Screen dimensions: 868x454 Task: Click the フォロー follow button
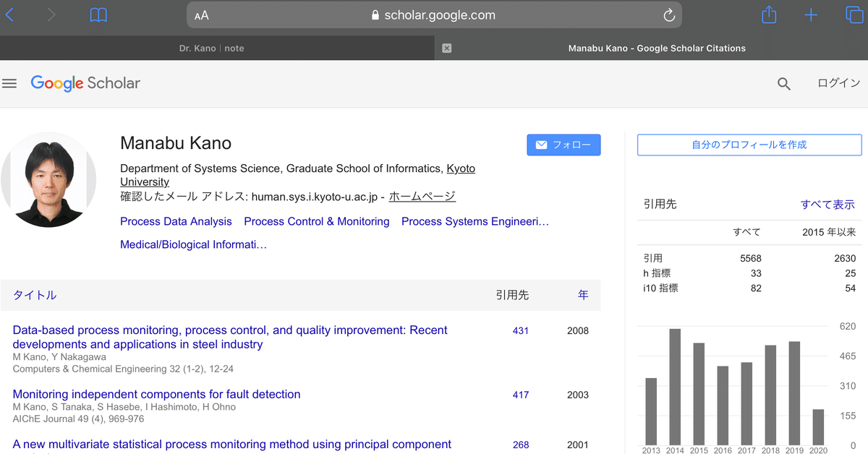(563, 145)
